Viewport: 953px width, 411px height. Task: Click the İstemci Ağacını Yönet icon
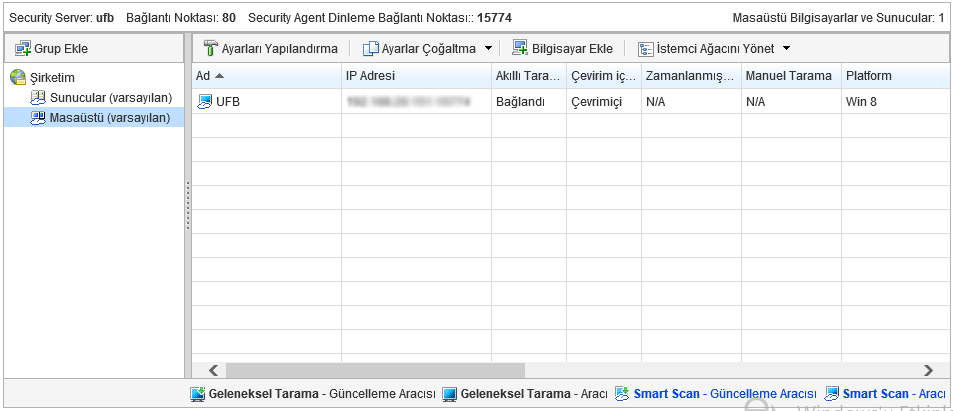click(646, 48)
